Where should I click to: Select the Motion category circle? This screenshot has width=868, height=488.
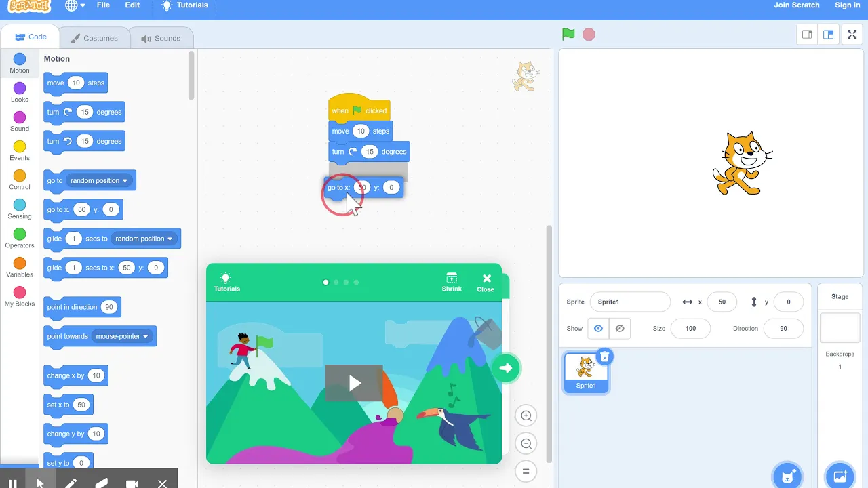pos(20,60)
